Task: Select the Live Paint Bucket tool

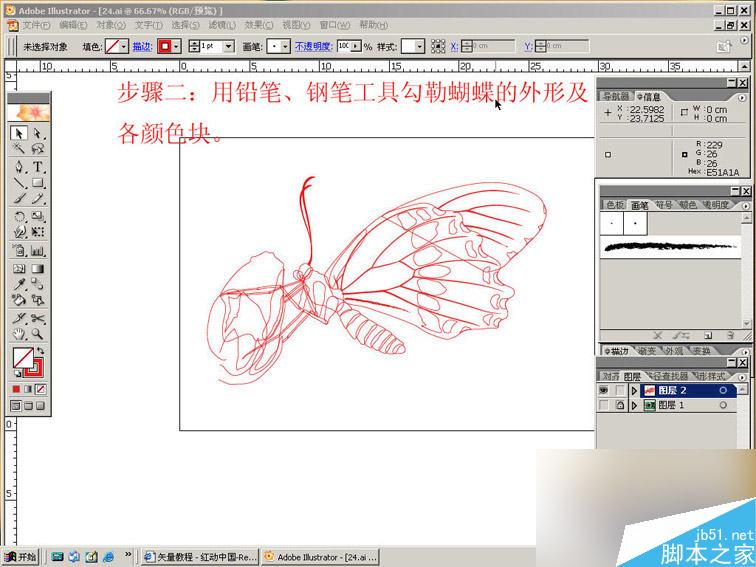Action: coord(19,299)
